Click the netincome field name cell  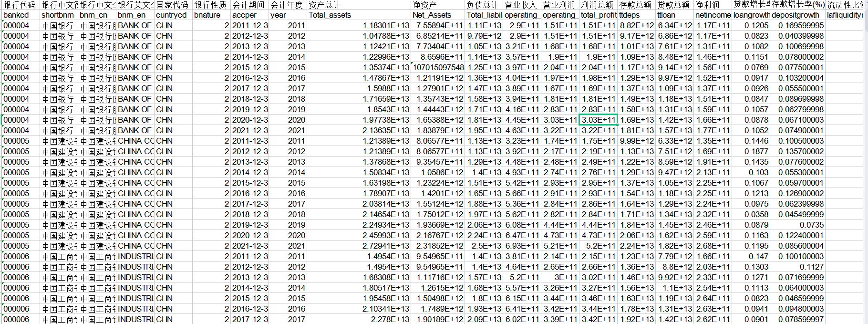click(713, 15)
